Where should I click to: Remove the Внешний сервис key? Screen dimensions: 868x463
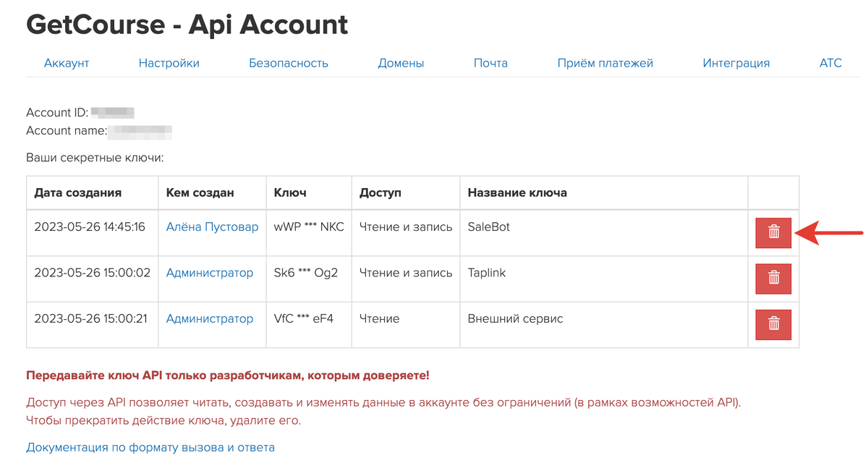(773, 325)
